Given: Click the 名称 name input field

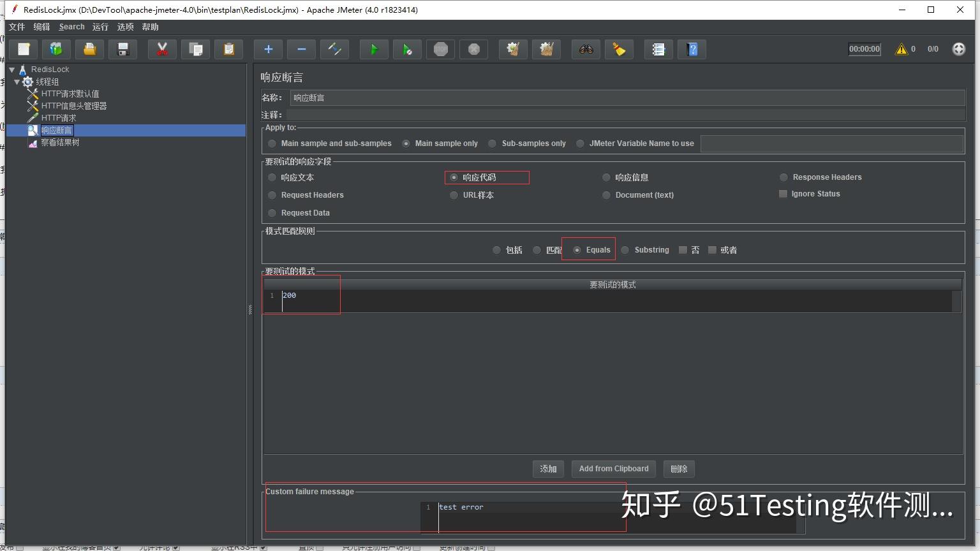Looking at the screenshot, I should pyautogui.click(x=627, y=98).
